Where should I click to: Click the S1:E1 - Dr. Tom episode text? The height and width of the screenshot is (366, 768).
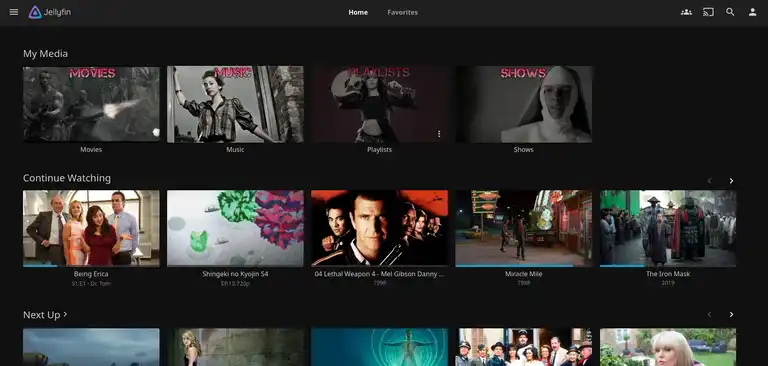91,283
